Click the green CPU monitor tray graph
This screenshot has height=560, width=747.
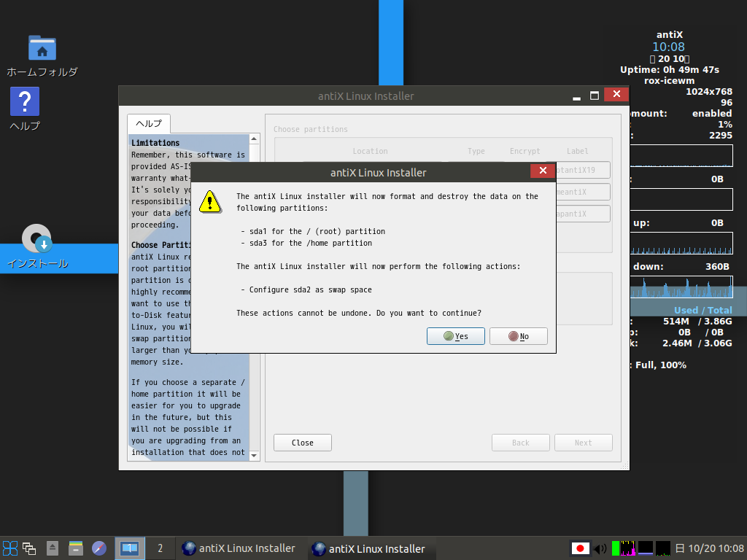615,548
